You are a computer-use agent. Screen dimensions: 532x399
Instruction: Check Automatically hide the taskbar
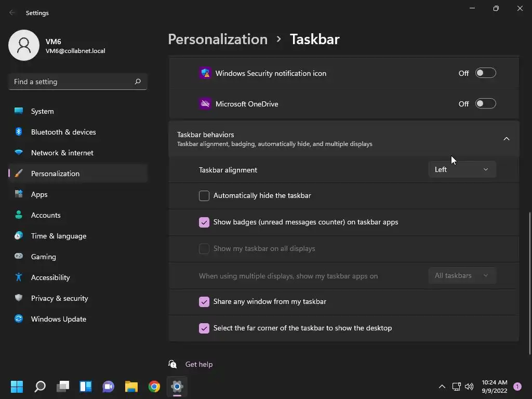tap(204, 196)
